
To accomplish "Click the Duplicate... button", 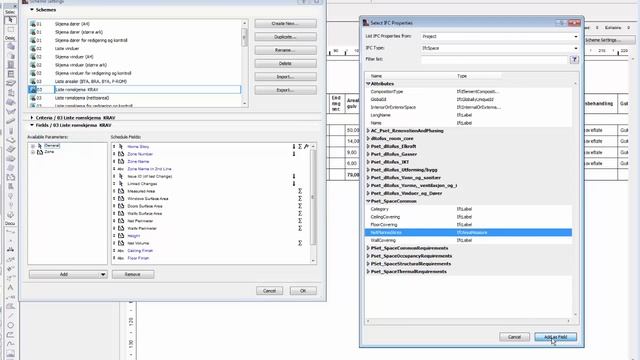I will tap(285, 37).
